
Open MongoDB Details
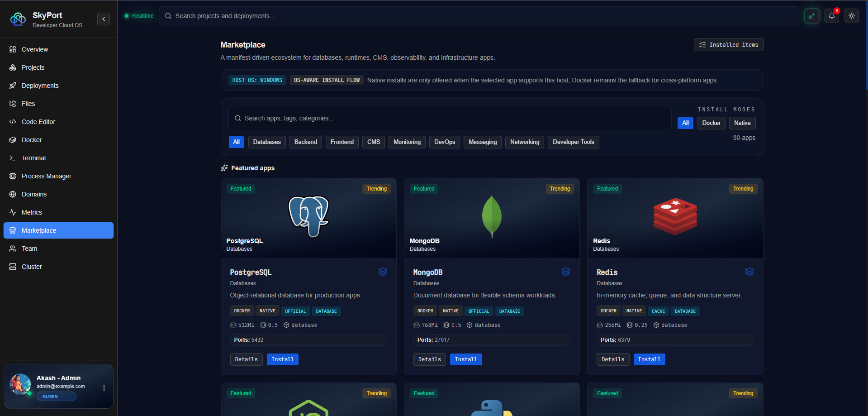[430, 359]
